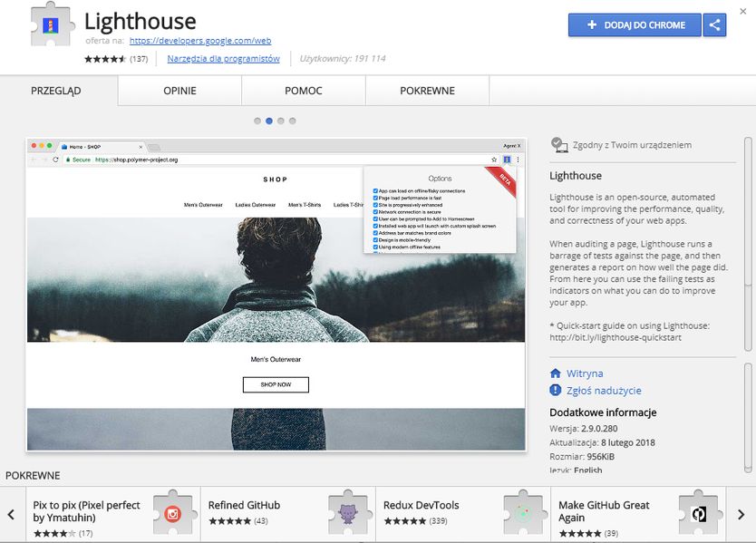Select the first screenshot carousel dot
This screenshot has width=756, height=543.
point(257,121)
